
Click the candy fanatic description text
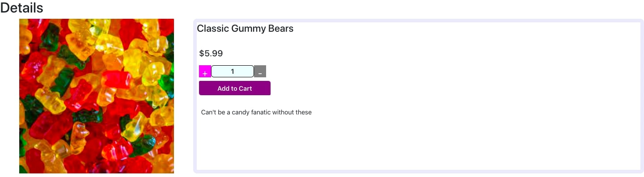tap(256, 112)
